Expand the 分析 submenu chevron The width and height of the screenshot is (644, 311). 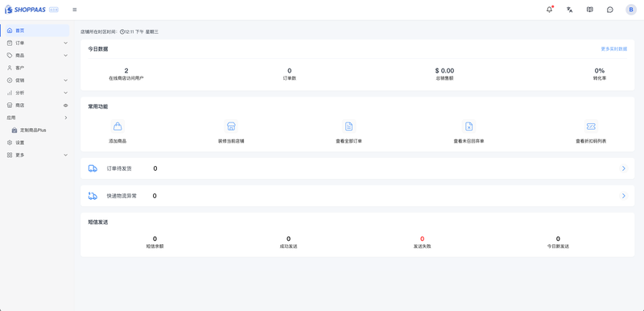tap(65, 93)
